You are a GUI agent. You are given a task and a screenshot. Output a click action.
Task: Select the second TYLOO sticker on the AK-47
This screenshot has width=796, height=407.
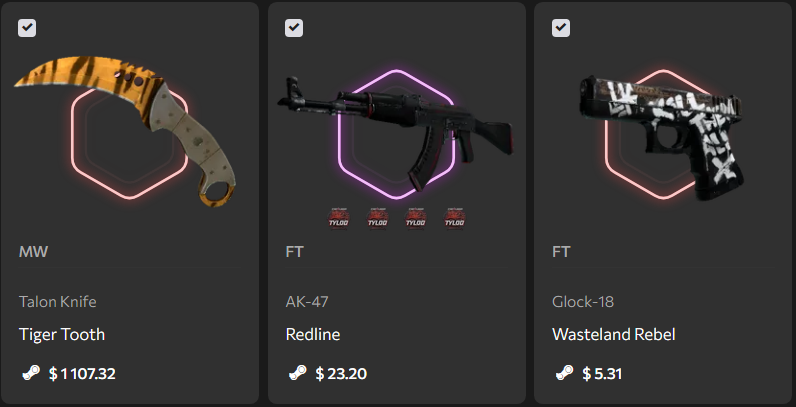377,219
